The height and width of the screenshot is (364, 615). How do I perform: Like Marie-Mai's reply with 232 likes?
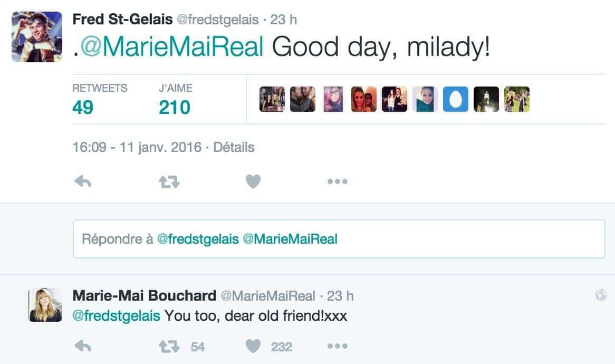[253, 347]
